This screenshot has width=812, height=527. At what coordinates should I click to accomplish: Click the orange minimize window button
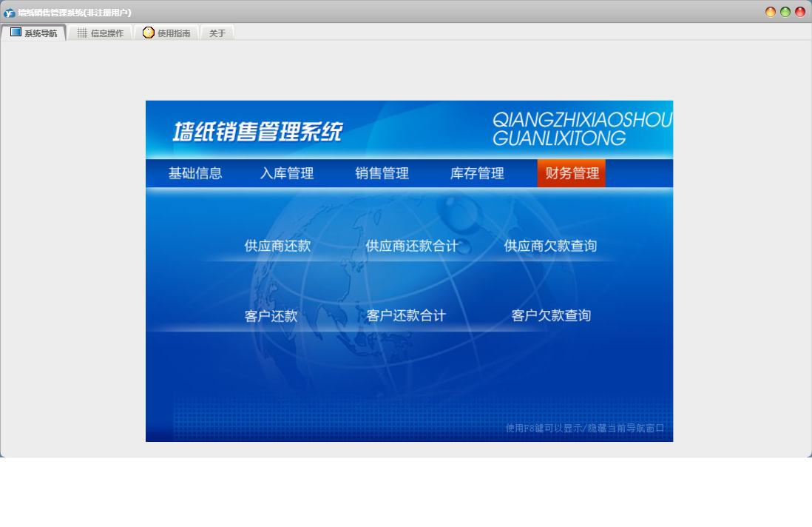coord(771,12)
